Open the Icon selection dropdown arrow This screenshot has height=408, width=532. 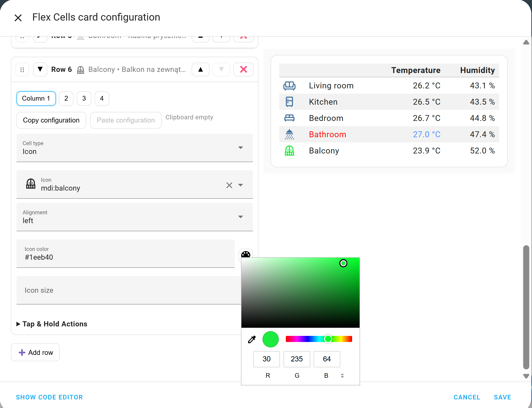pyautogui.click(x=241, y=185)
